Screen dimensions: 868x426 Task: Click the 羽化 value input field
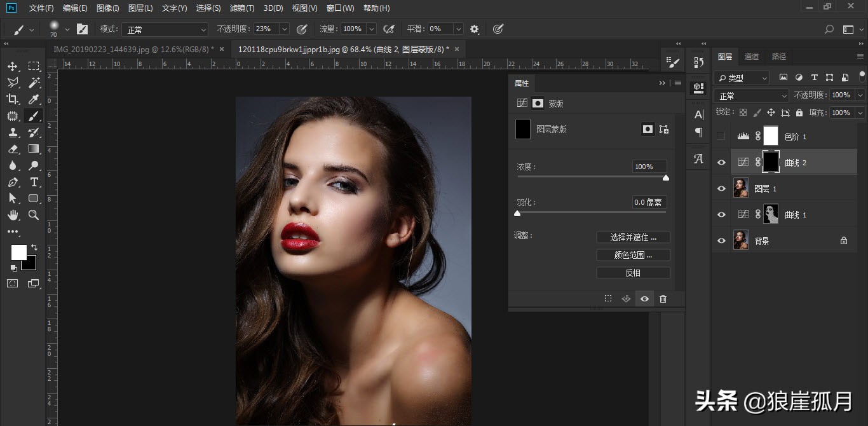tap(649, 202)
